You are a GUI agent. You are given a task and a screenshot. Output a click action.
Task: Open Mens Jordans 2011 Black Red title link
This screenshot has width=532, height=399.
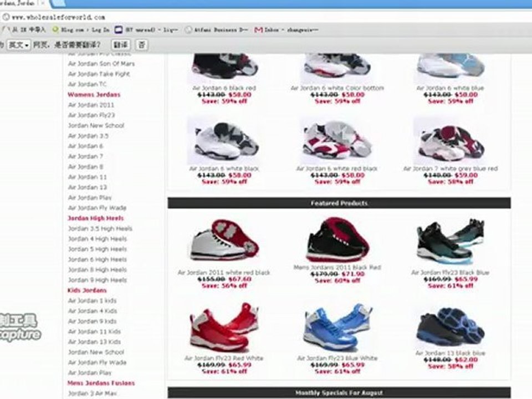[x=337, y=267]
